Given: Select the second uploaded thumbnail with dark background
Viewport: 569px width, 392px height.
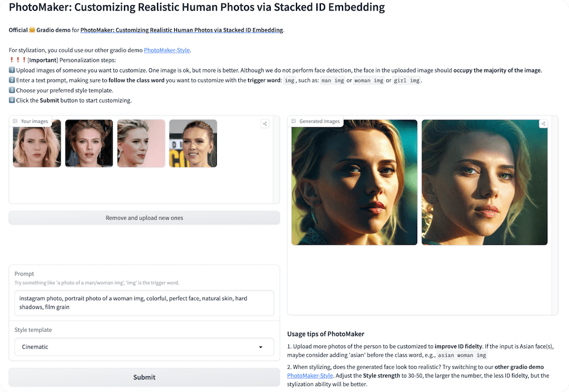Looking at the screenshot, I should pyautogui.click(x=89, y=143).
